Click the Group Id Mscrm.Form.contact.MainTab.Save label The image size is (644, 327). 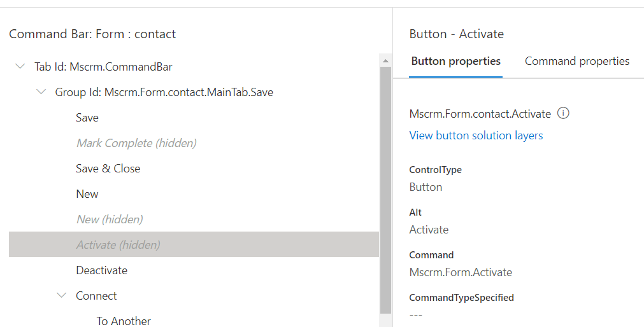click(x=164, y=92)
